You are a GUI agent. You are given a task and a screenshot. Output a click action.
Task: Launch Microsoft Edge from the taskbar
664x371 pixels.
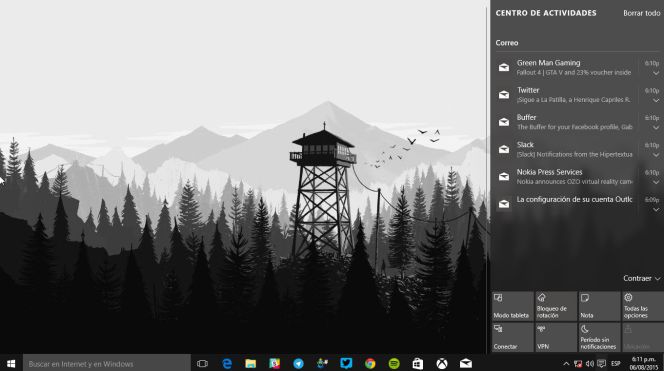click(x=227, y=363)
